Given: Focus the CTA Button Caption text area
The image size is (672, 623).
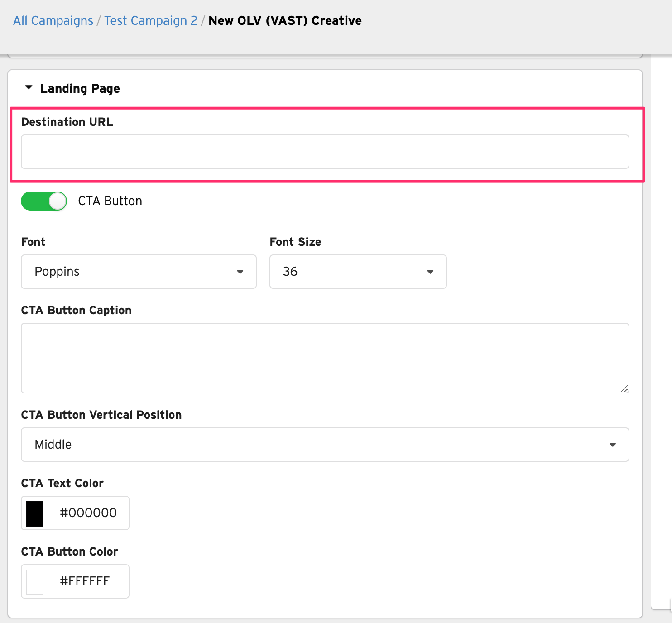Looking at the screenshot, I should 325,358.
